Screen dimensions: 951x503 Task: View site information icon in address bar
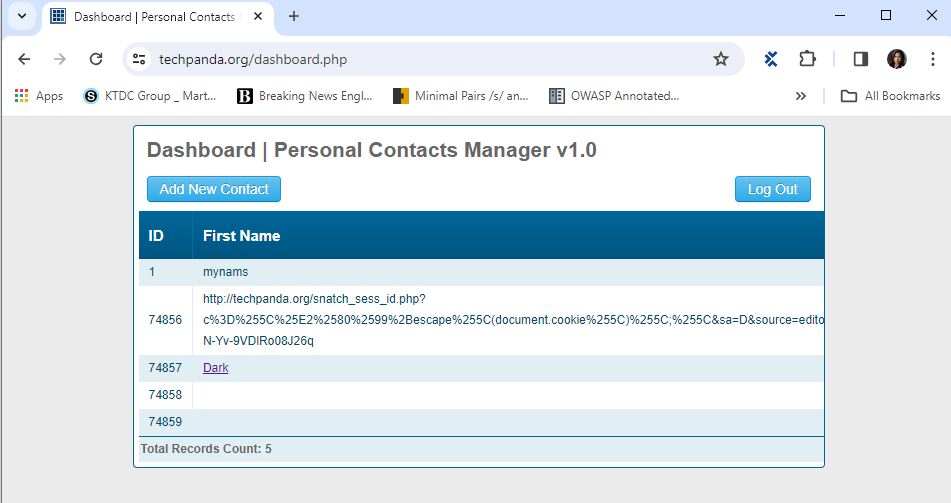click(x=139, y=59)
